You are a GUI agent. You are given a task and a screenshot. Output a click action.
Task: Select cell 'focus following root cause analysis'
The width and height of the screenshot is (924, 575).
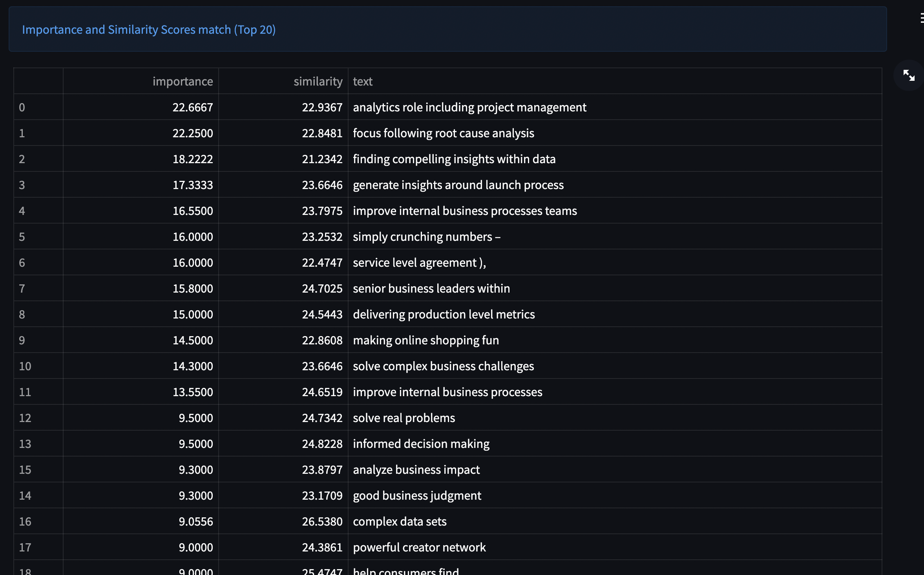click(443, 133)
